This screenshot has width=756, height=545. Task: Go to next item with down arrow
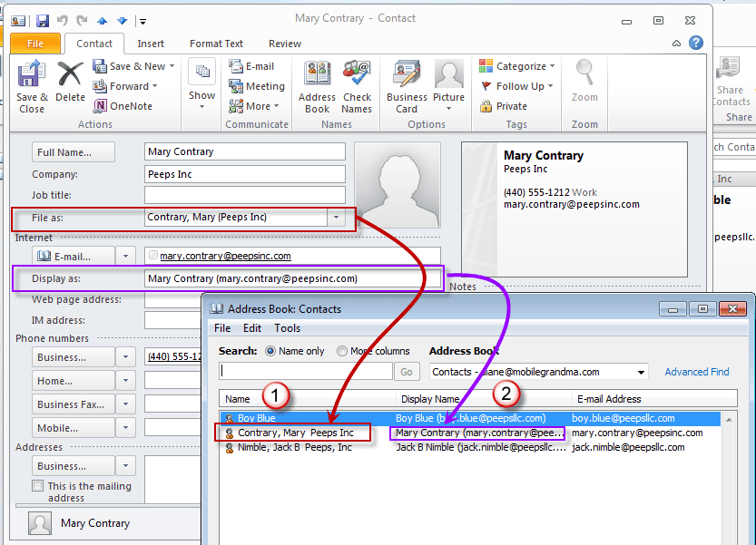tap(123, 21)
